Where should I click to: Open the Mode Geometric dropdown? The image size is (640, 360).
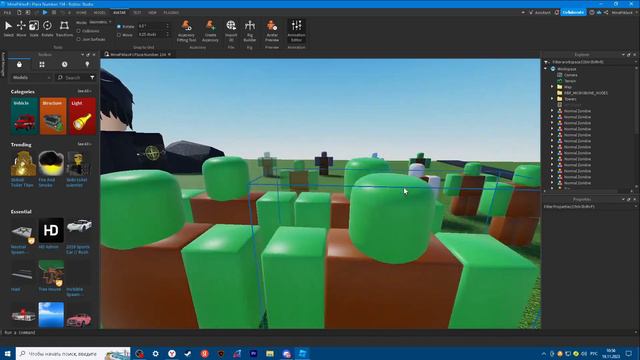pos(100,22)
